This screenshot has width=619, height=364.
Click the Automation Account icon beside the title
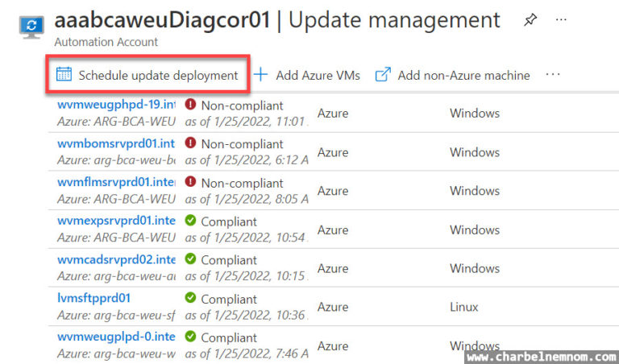click(31, 27)
